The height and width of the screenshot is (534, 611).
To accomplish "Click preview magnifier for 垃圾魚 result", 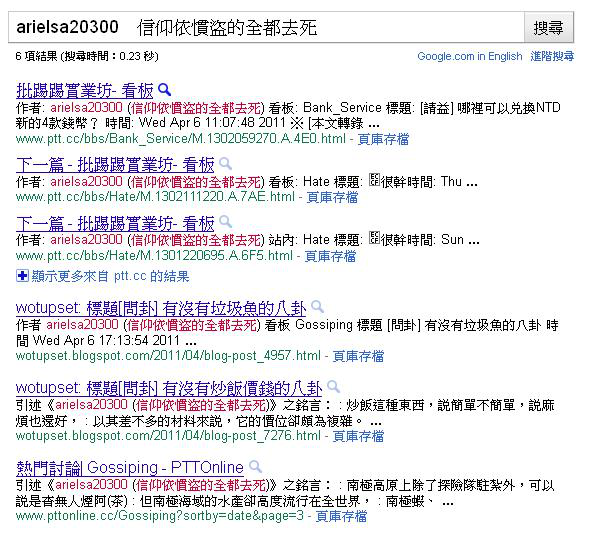I will tap(317, 307).
